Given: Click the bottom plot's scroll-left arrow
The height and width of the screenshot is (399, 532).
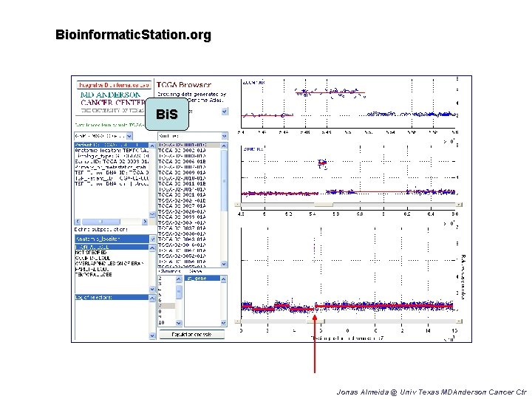Looking at the screenshot, I should click(x=238, y=321).
